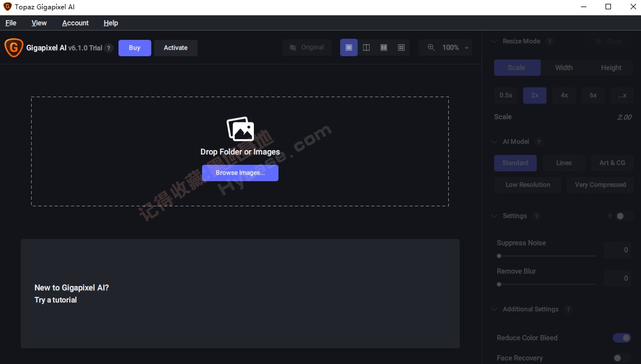The image size is (641, 364).
Task: Collapse the Settings section
Action: click(494, 216)
